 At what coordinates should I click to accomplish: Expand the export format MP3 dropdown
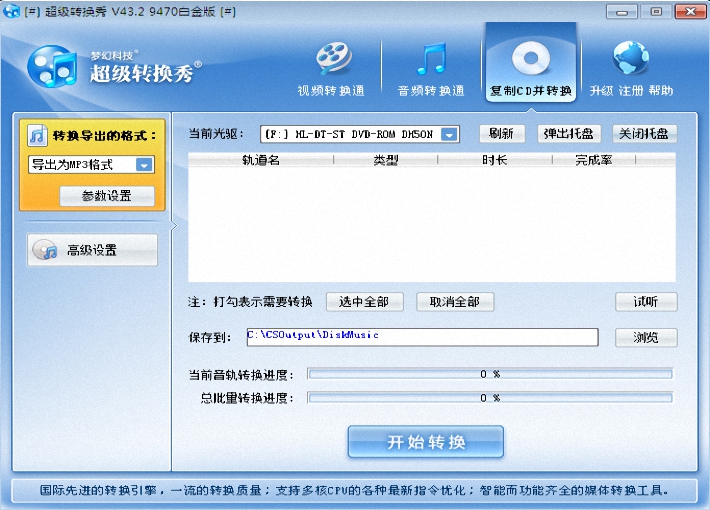click(144, 165)
